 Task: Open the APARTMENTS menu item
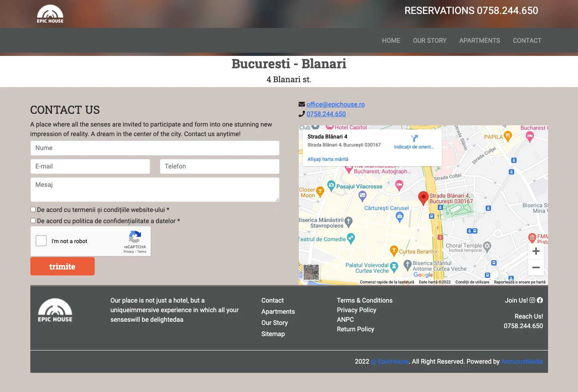(x=479, y=40)
